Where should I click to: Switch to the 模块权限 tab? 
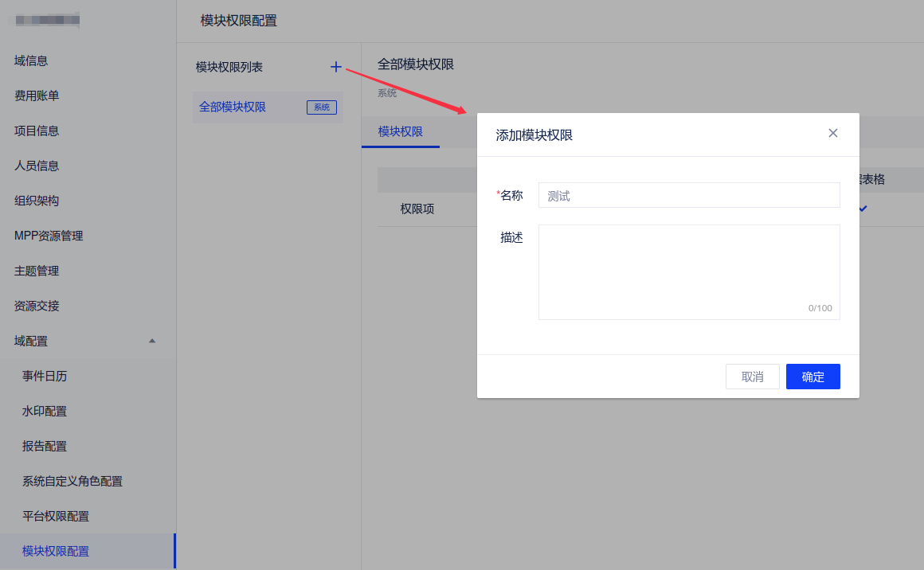tap(400, 132)
